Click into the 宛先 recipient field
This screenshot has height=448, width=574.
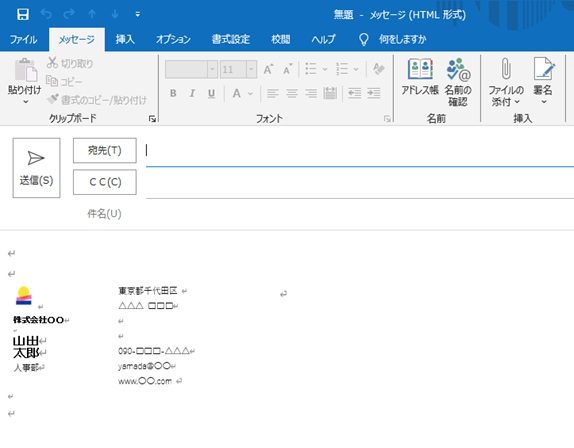(x=360, y=150)
